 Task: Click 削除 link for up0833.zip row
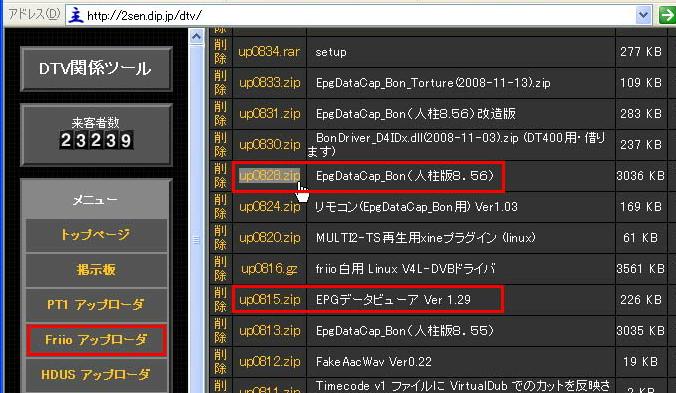click(220, 83)
